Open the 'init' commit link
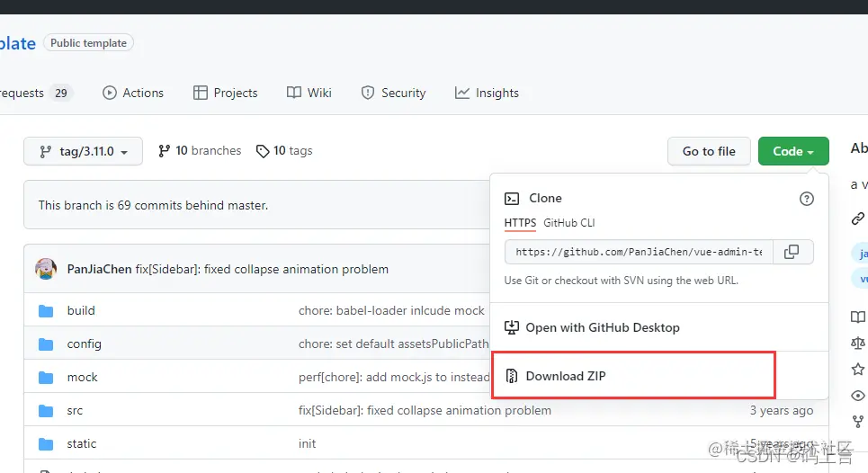Image resolution: width=868 pixels, height=473 pixels. pyautogui.click(x=308, y=443)
